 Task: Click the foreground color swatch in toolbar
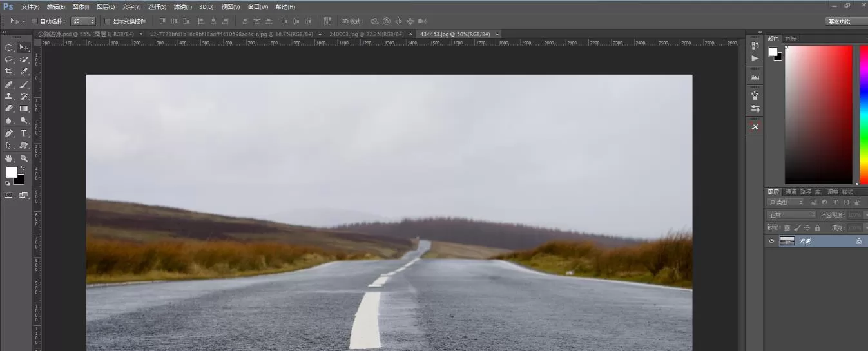12,172
